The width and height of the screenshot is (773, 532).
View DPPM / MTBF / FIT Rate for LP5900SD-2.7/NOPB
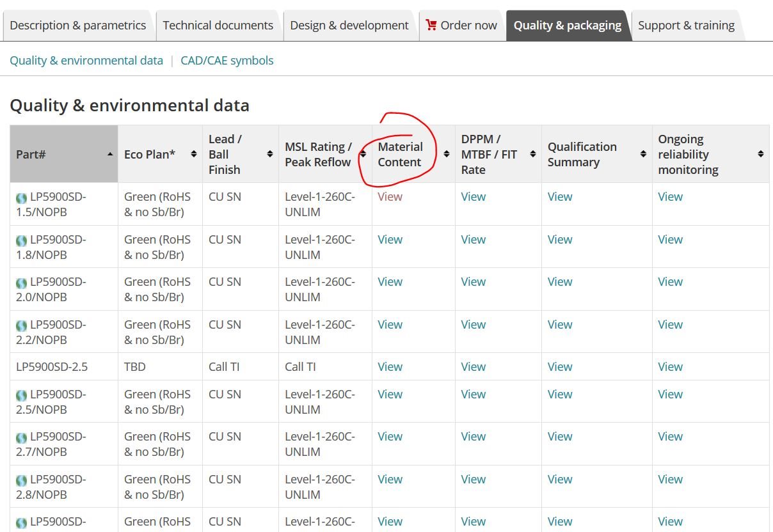click(x=474, y=437)
